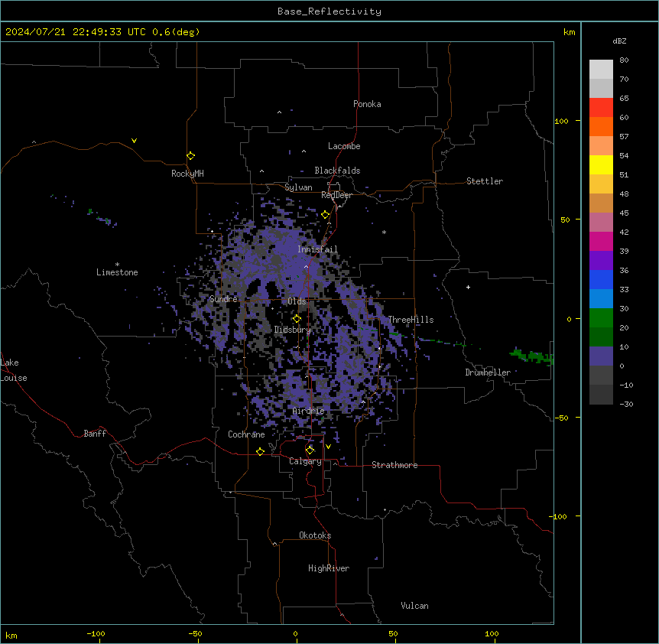Click the light gray 80-70 dBZ legend swatch
The width and height of the screenshot is (659, 644).
point(601,70)
